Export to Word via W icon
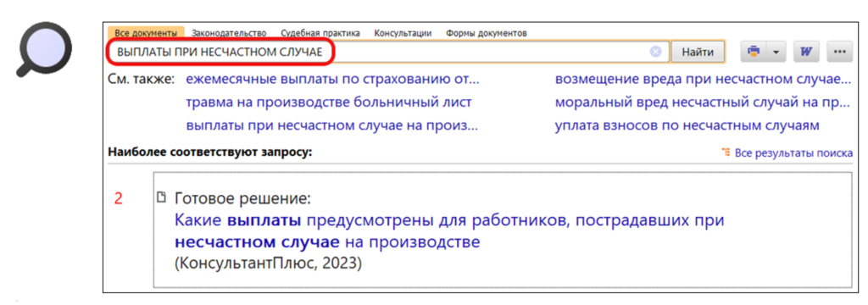 point(806,52)
